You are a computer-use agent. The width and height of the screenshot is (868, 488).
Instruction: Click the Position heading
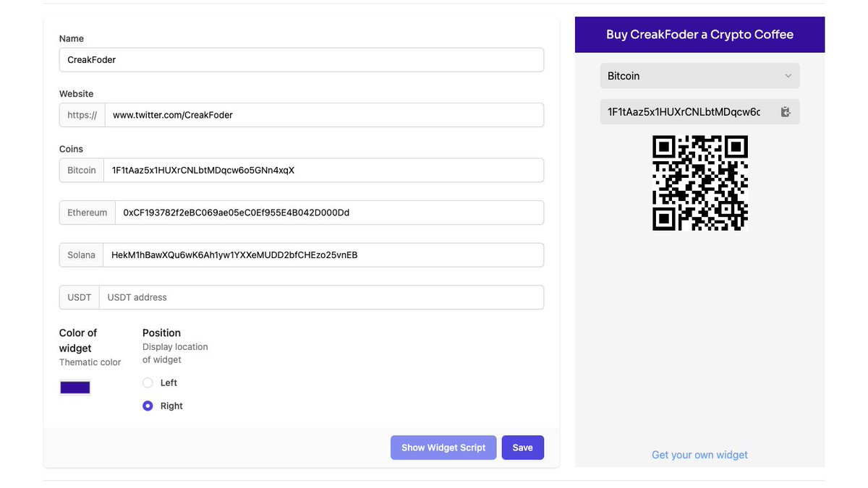(x=161, y=333)
